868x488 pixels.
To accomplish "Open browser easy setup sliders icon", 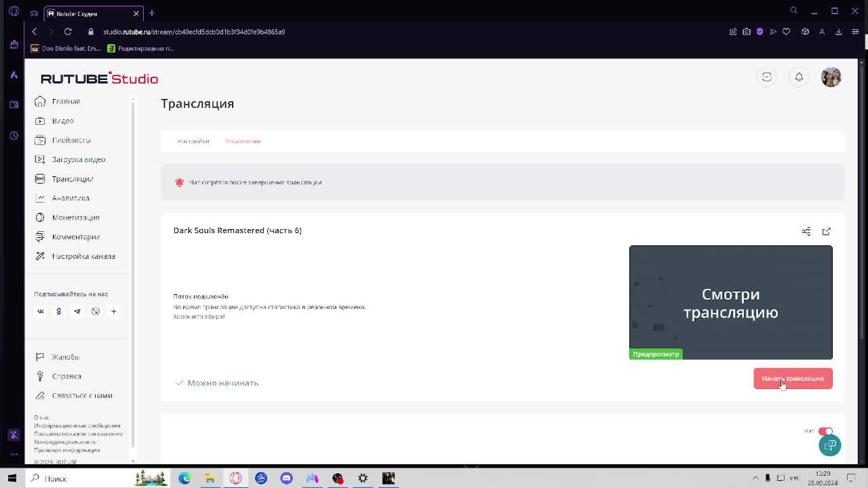I will [856, 31].
